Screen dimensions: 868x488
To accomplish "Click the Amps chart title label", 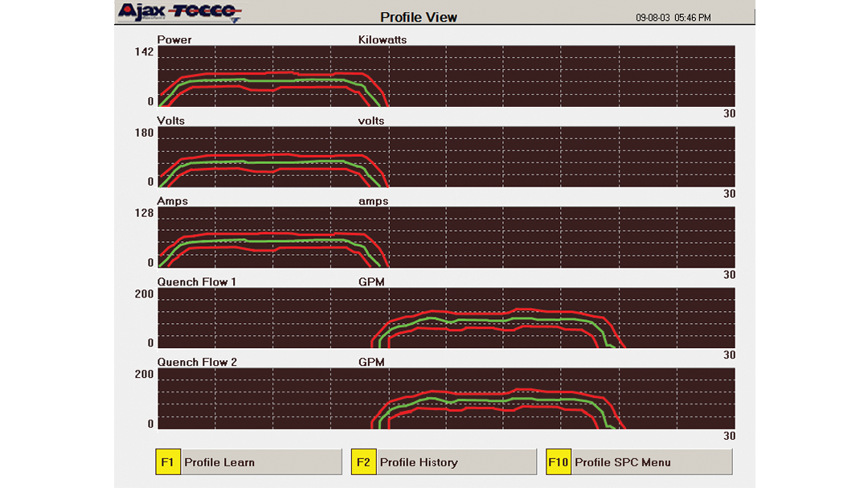I will [173, 201].
